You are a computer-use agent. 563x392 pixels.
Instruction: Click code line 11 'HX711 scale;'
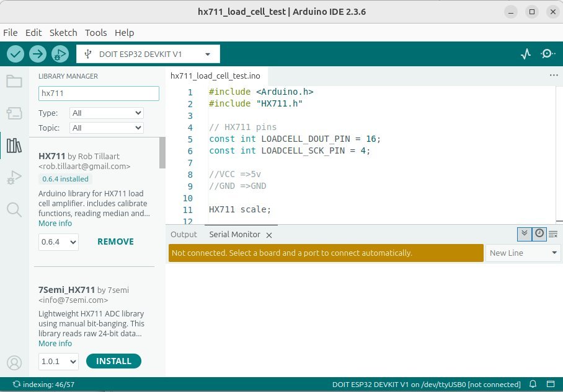coord(240,209)
